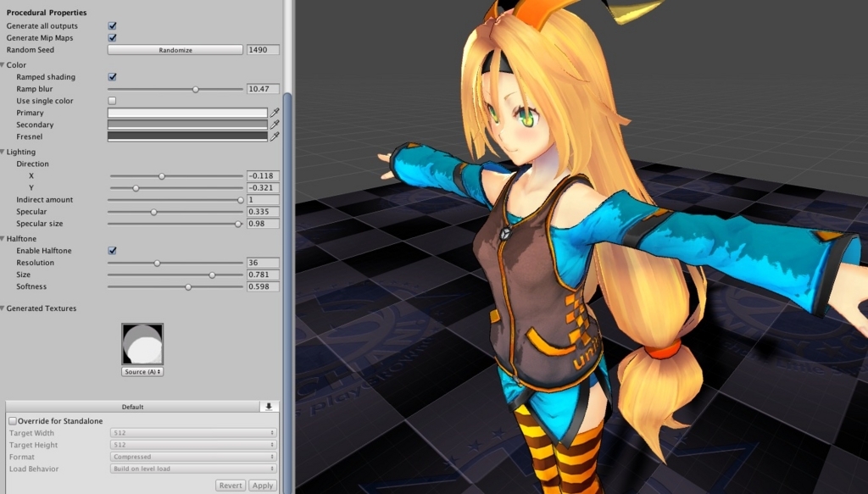Open the Primary color swatch

[x=187, y=113]
